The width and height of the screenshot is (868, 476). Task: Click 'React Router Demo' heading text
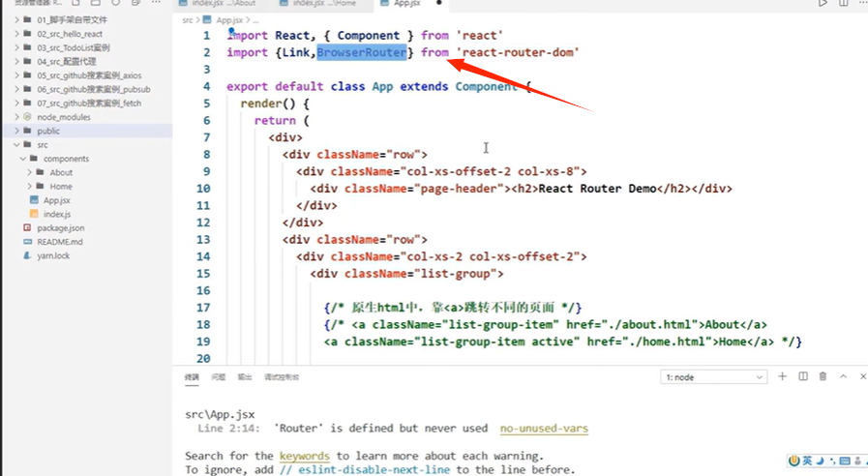coord(597,189)
